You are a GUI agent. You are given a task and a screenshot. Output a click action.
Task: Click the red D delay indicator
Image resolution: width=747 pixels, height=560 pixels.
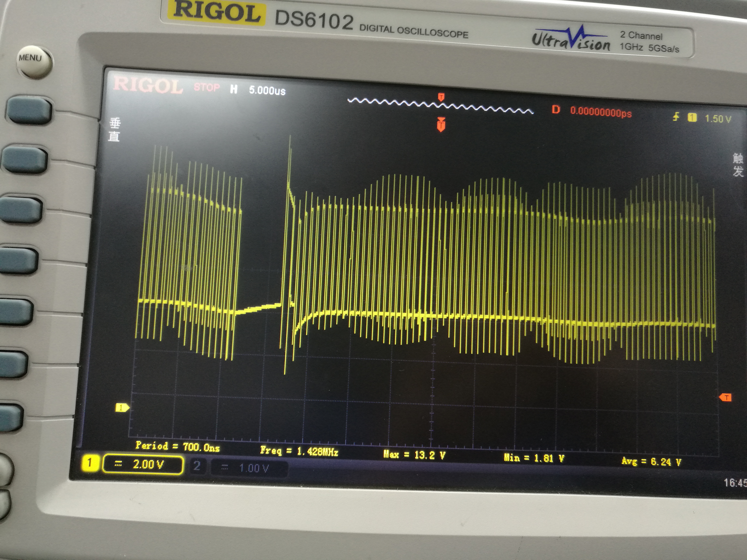tap(556, 109)
